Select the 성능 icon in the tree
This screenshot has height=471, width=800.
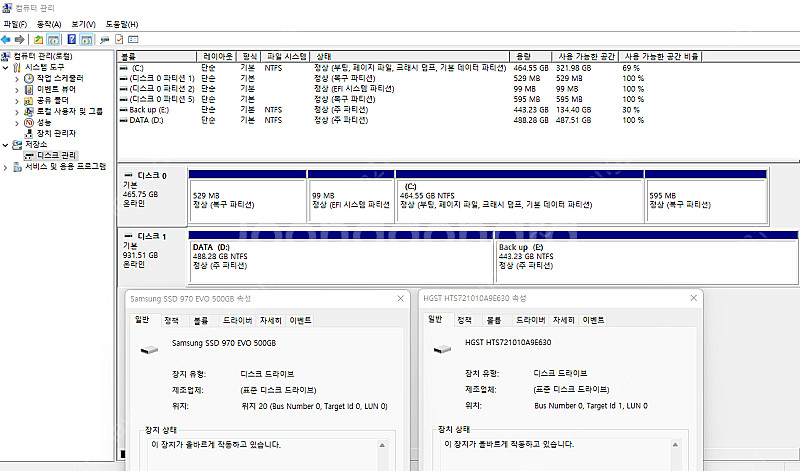(x=29, y=122)
